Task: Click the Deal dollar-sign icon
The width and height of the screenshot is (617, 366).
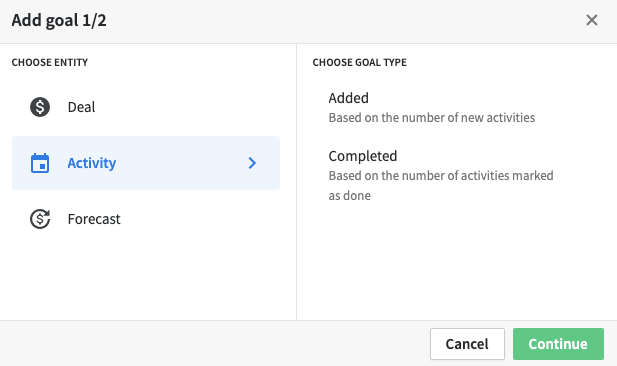Action: point(40,107)
